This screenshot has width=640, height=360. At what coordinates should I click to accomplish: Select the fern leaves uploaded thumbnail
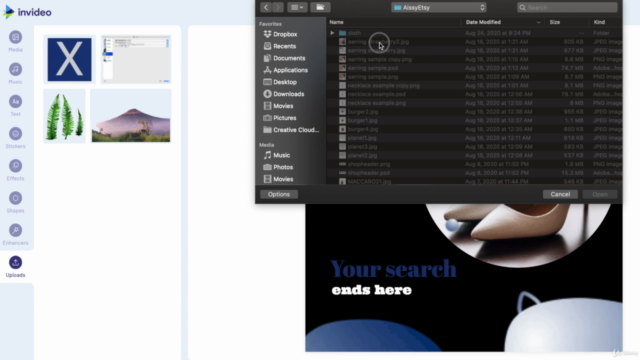pos(65,116)
